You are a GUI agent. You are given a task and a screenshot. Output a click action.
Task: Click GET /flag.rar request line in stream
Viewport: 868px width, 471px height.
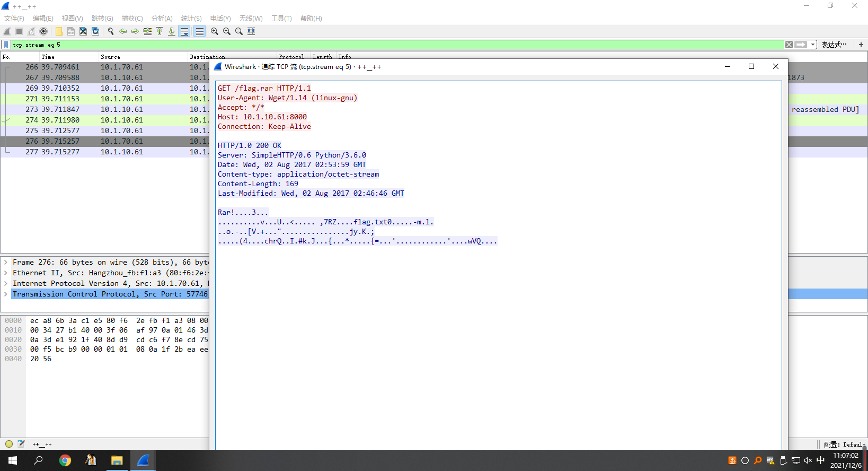point(264,88)
